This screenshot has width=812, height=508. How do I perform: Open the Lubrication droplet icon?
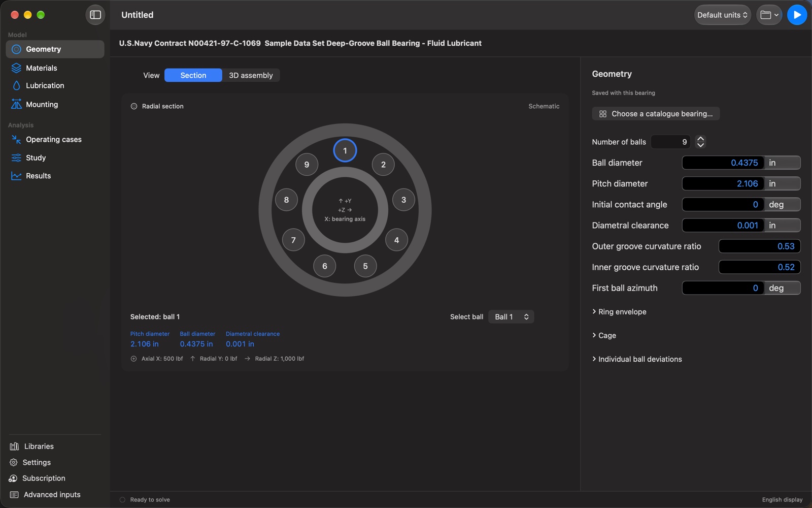coord(16,86)
